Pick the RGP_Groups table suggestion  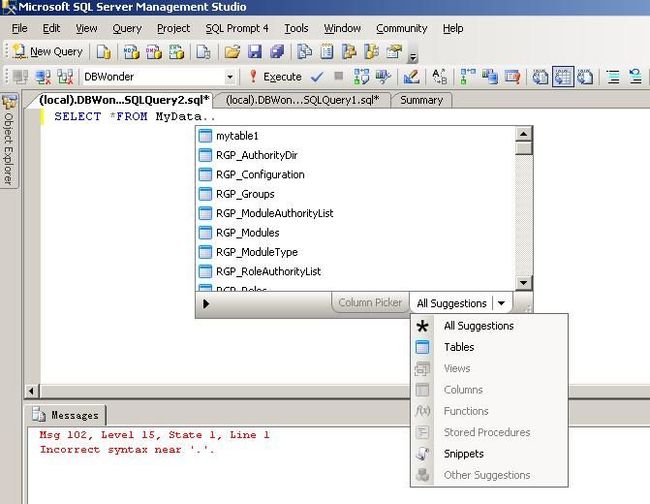[x=355, y=194]
